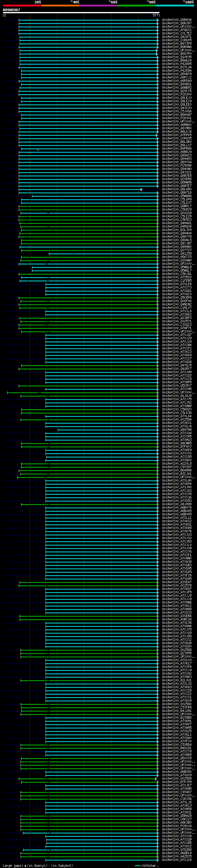
Task: Open hit UniRef100_C0HGV5
Action: click(x=177, y=40)
